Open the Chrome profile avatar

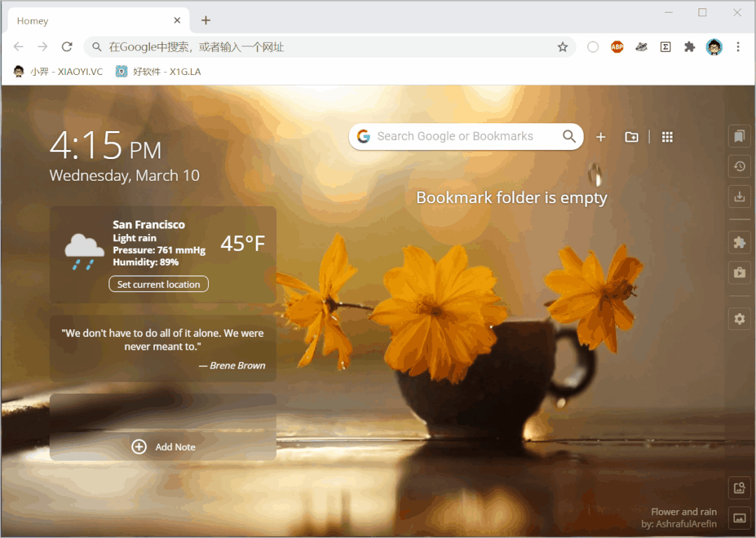point(714,47)
